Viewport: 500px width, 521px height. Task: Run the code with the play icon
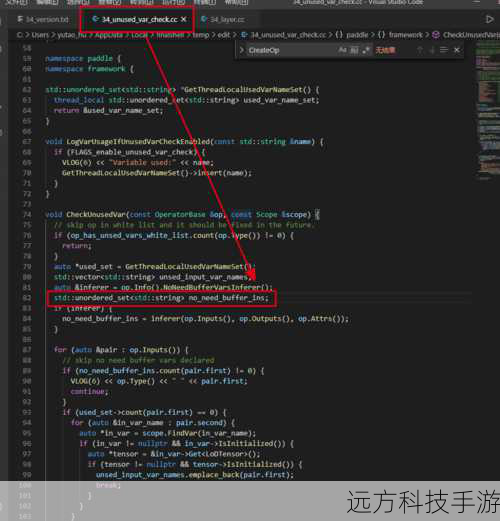pos(489,19)
